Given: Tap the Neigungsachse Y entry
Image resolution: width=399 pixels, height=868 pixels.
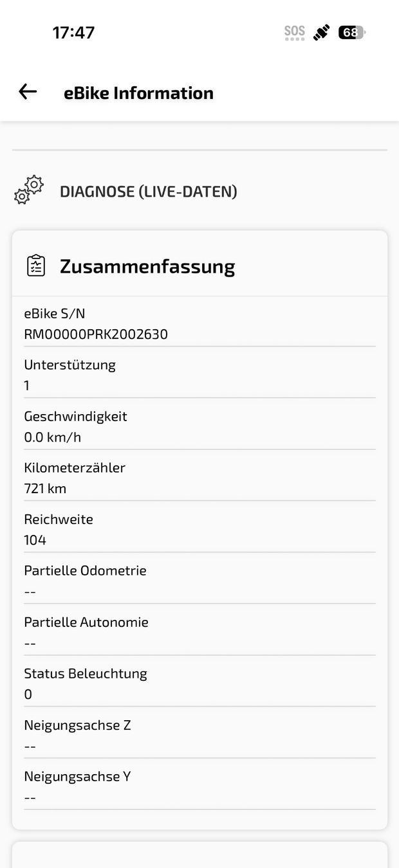Looking at the screenshot, I should (199, 786).
